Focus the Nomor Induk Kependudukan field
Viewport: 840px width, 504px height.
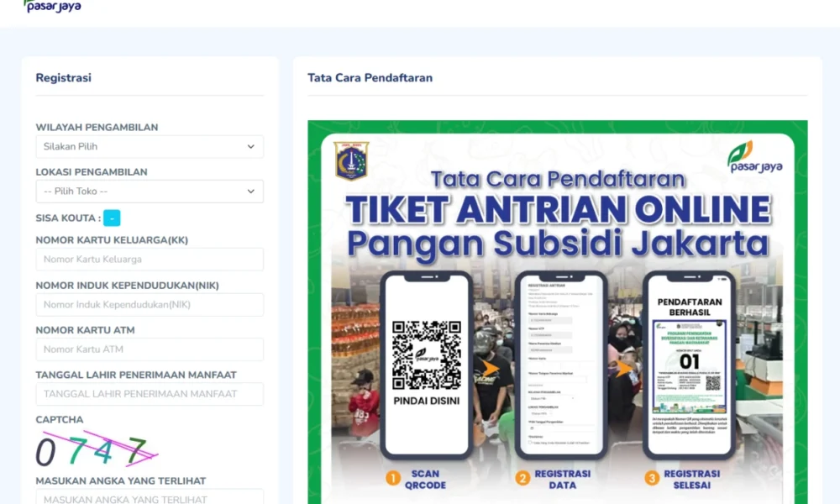(150, 304)
